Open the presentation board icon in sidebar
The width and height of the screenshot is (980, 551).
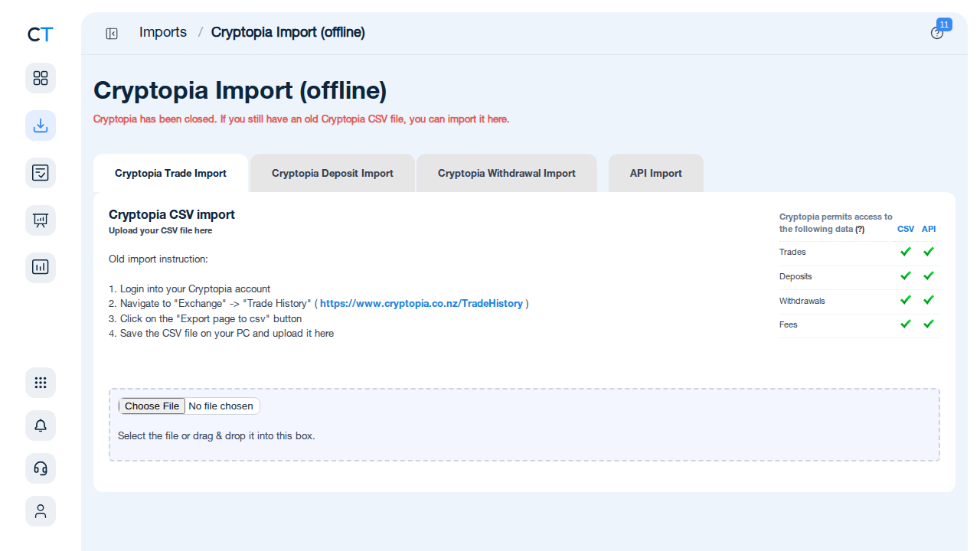(x=41, y=220)
